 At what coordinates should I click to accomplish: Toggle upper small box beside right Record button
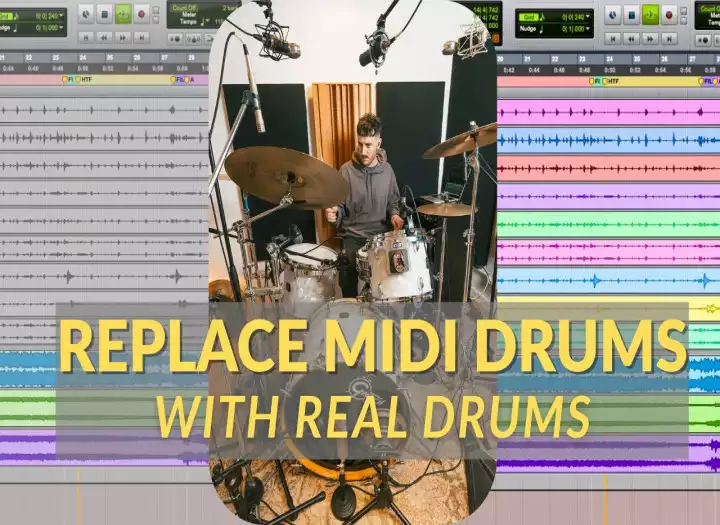point(685,10)
